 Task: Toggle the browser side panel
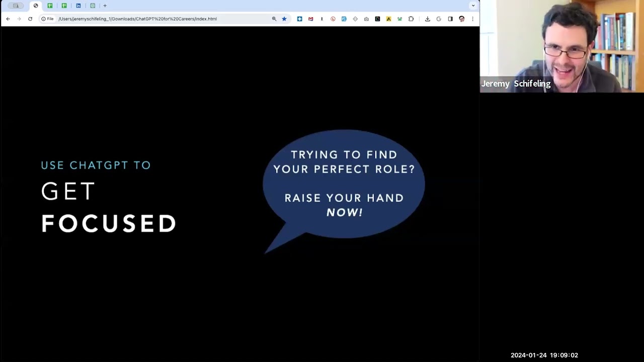tap(450, 19)
